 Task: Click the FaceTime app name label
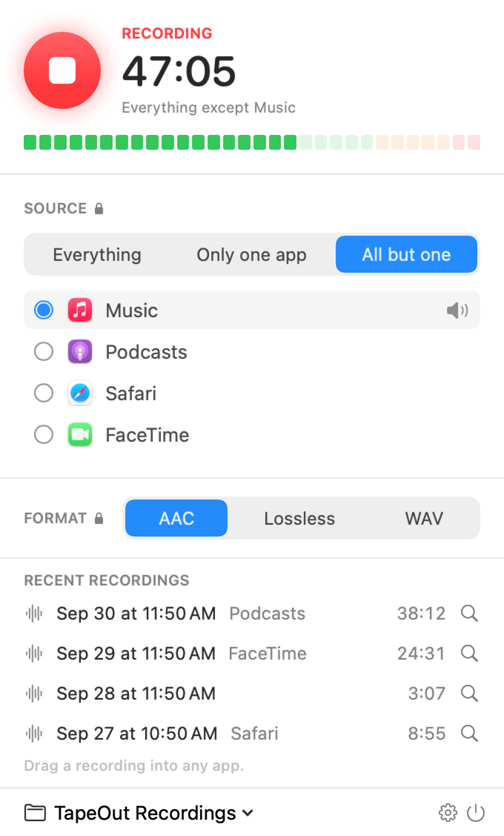147,435
